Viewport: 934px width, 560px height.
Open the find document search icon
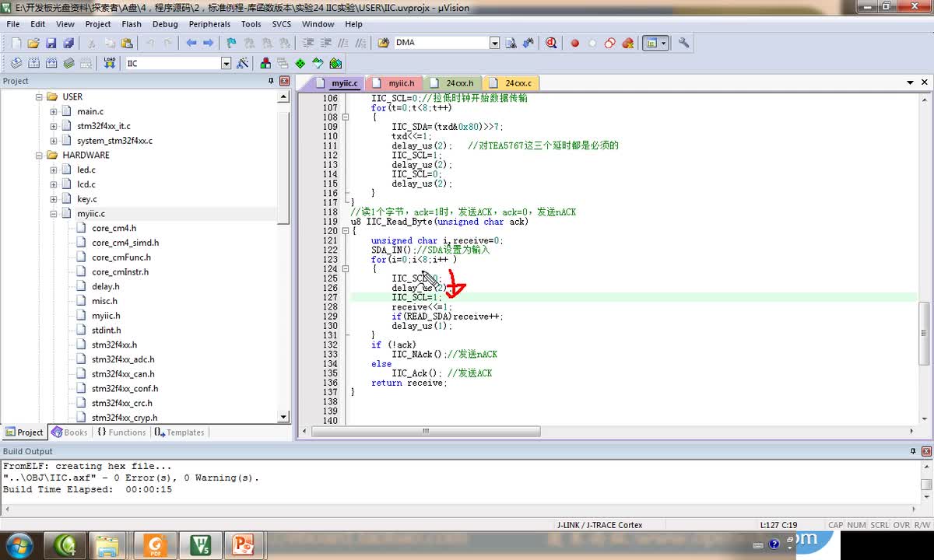[x=511, y=43]
